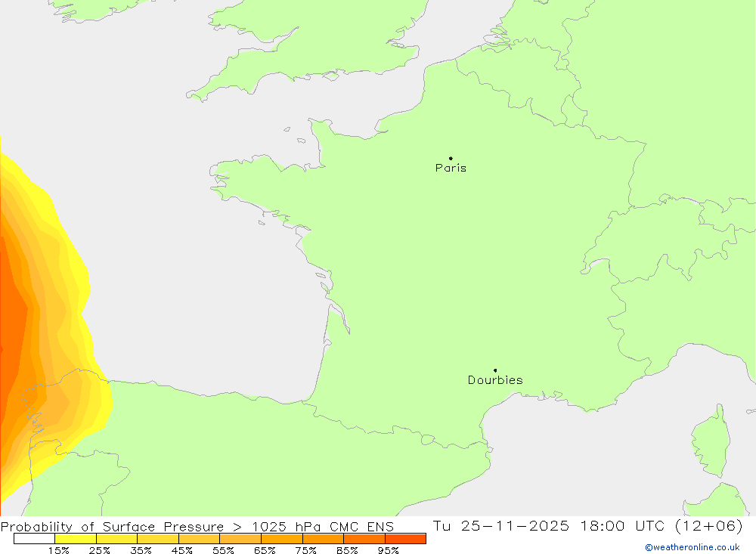
Task: Click legend swatch between 55% and 65%
Action: (240, 539)
